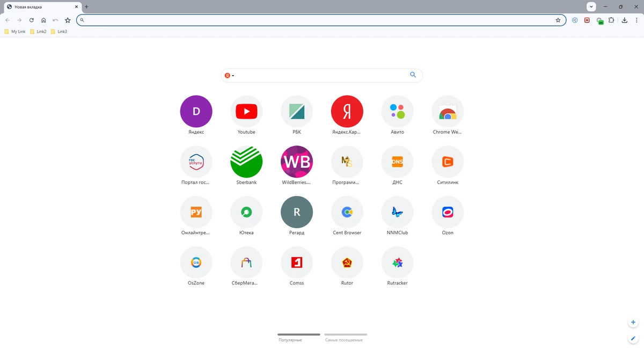Open the Ozon shortcut
The height and width of the screenshot is (349, 644).
pos(448,212)
